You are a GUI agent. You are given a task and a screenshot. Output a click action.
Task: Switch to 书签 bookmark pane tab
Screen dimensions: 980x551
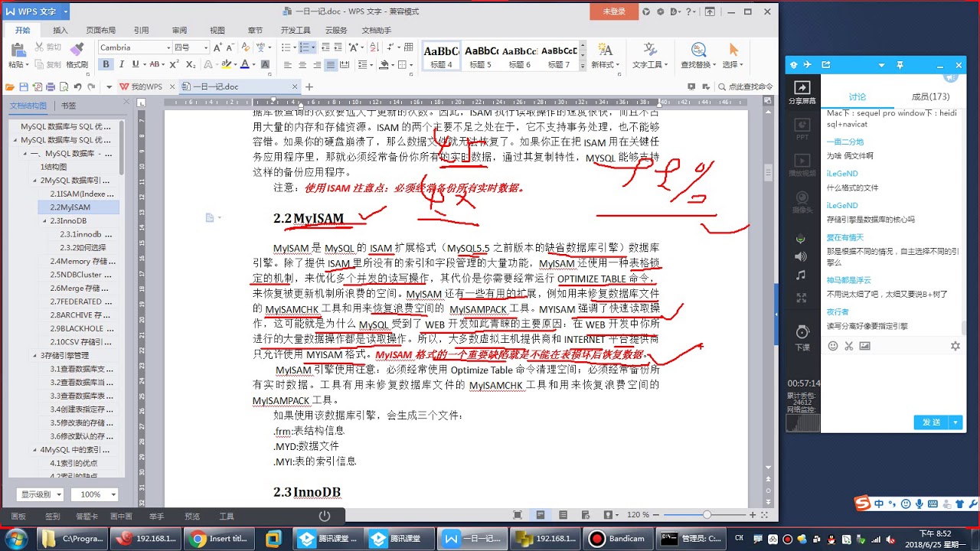(69, 106)
